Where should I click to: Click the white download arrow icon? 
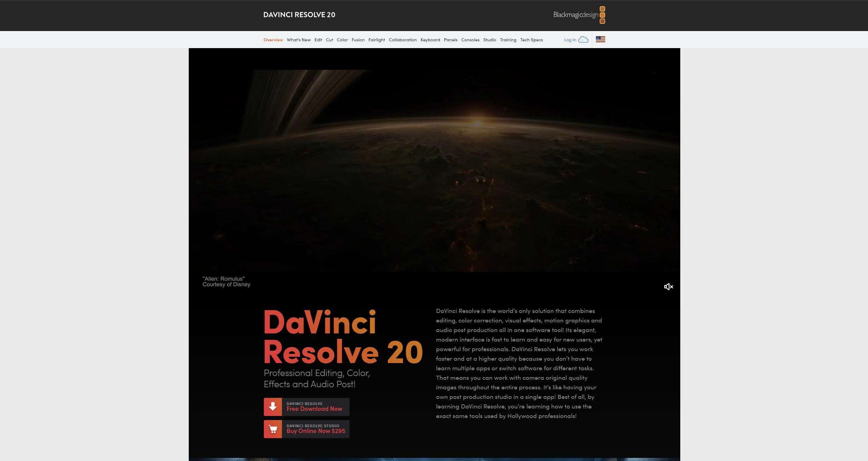tap(273, 407)
